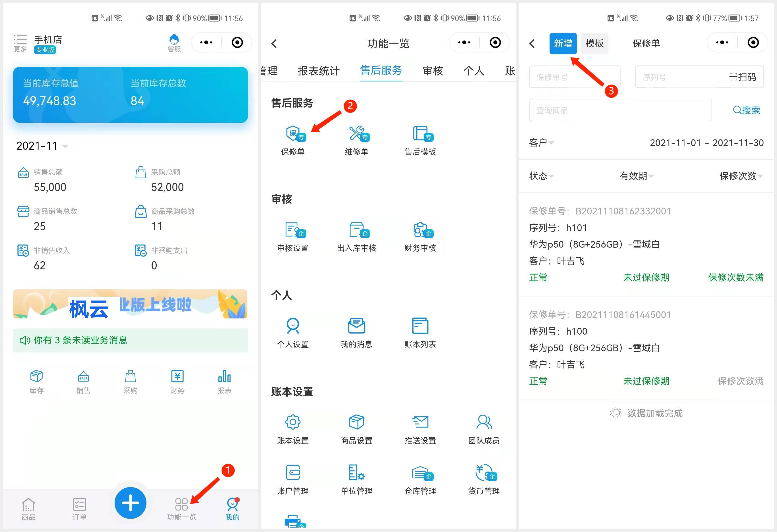The image size is (777, 532).
Task: Tap the 财务 finance shortcut
Action: pos(177,382)
